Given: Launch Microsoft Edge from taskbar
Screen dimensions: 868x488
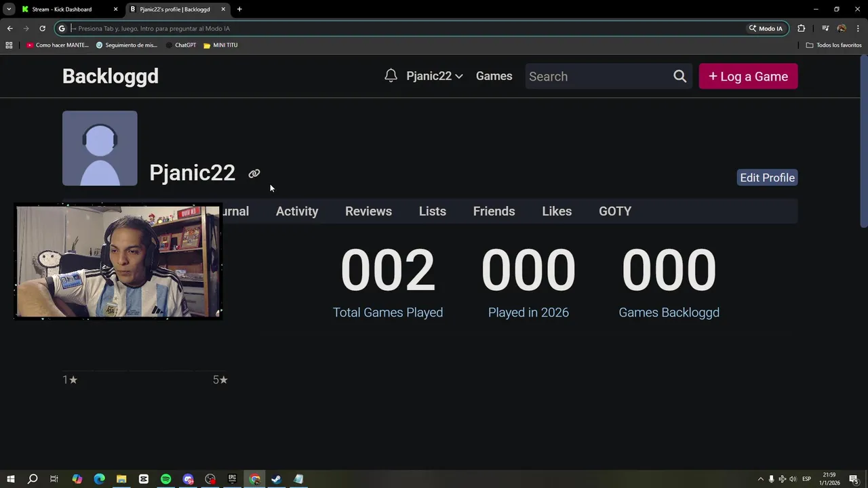Looking at the screenshot, I should tap(99, 479).
